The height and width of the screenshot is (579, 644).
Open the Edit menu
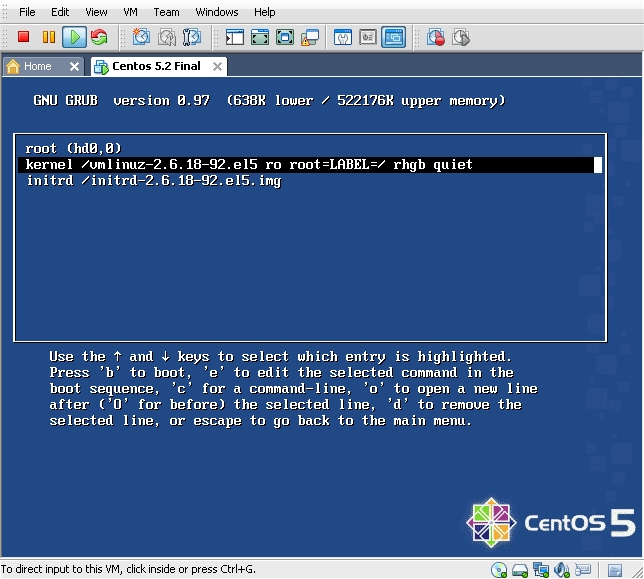pos(60,12)
